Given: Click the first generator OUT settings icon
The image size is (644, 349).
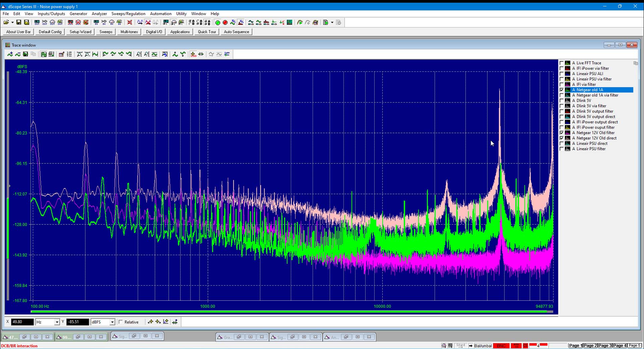Looking at the screenshot, I should click(x=37, y=22).
